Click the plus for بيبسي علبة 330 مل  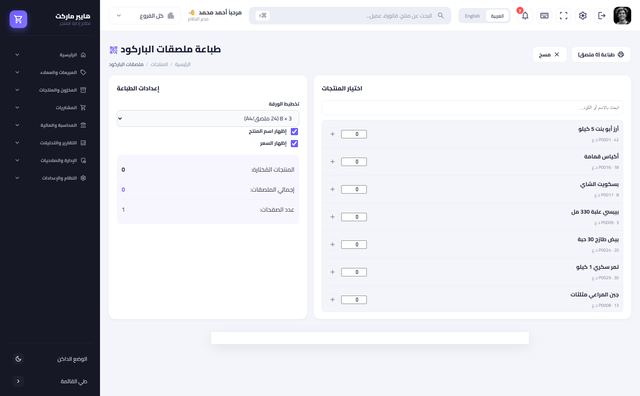(x=332, y=217)
